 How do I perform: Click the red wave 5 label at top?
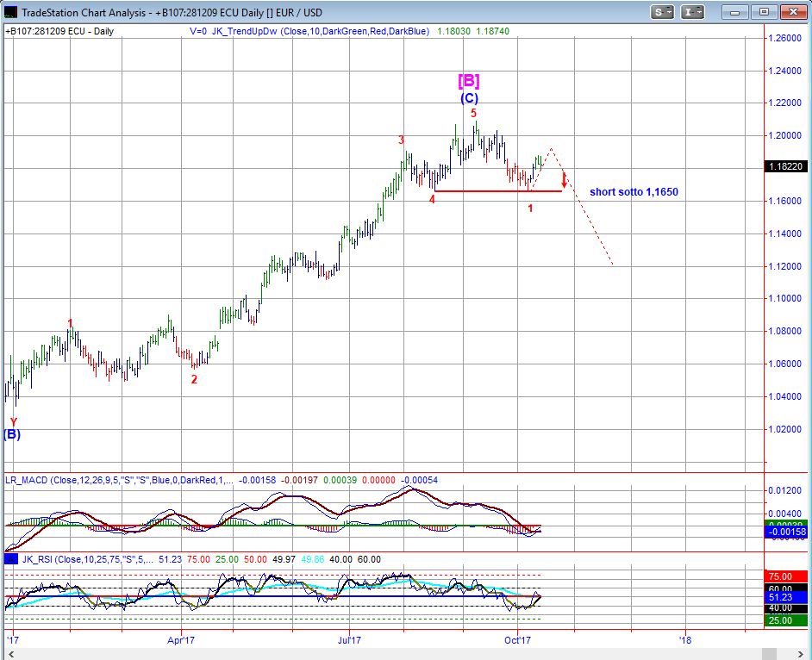point(473,113)
